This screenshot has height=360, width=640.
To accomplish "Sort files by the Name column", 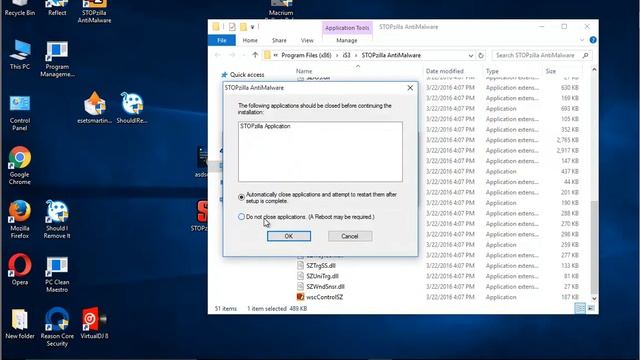I will [304, 71].
